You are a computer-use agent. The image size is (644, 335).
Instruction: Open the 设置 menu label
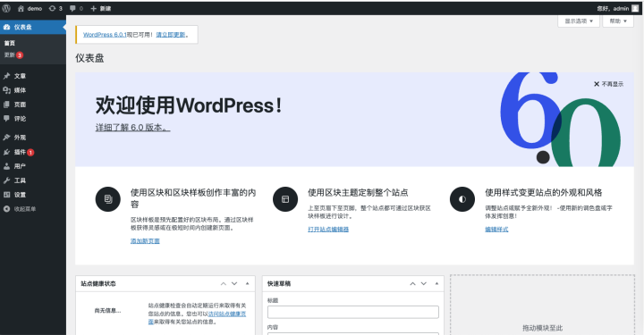pos(20,195)
